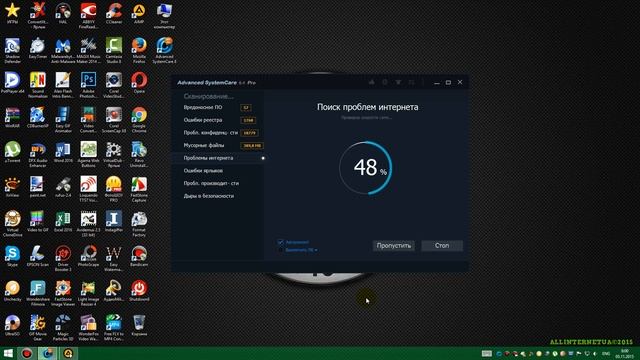Toggle the auto-repair checkbox above the shutdown option
The image size is (640, 360).
coord(280,242)
